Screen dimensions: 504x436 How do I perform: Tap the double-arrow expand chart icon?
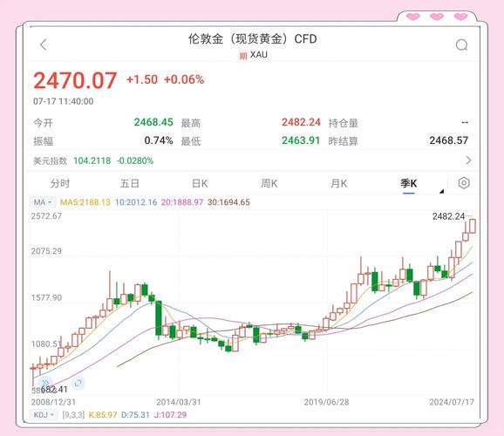[45, 383]
